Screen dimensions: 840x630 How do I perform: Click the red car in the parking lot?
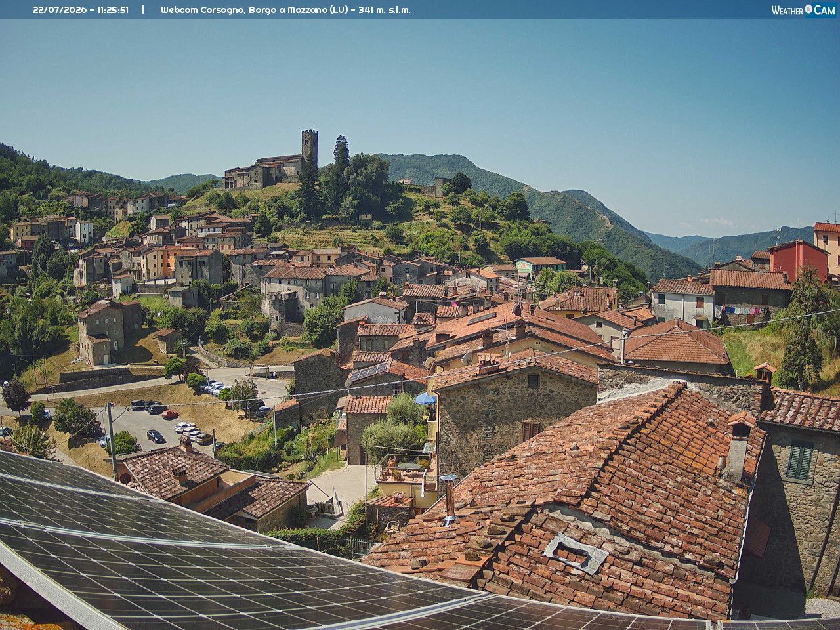click(169, 414)
